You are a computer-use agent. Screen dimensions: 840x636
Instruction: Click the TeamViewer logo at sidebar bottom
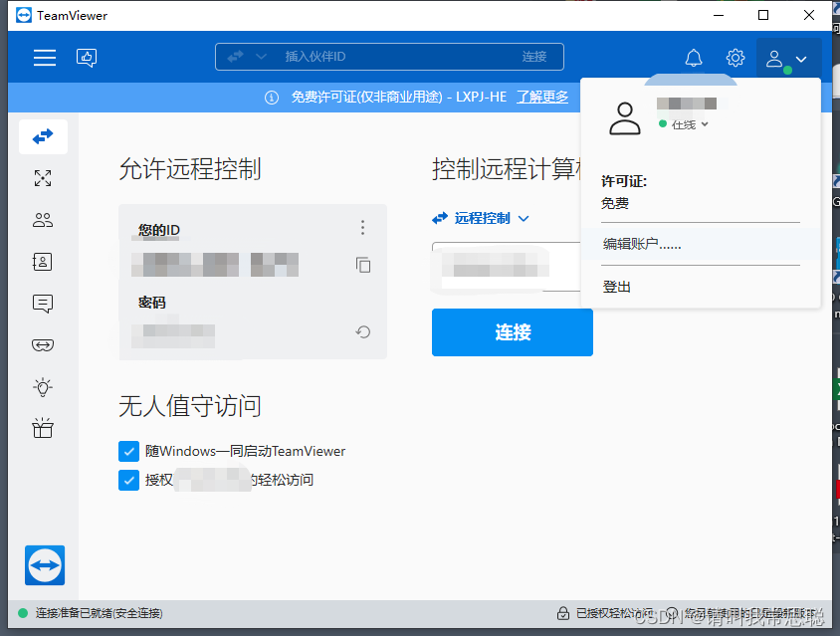[45, 565]
